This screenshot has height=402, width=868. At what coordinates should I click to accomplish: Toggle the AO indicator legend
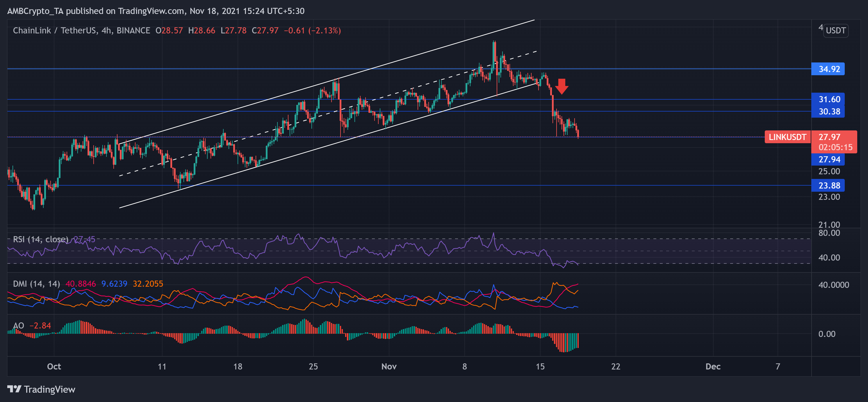pyautogui.click(x=19, y=326)
